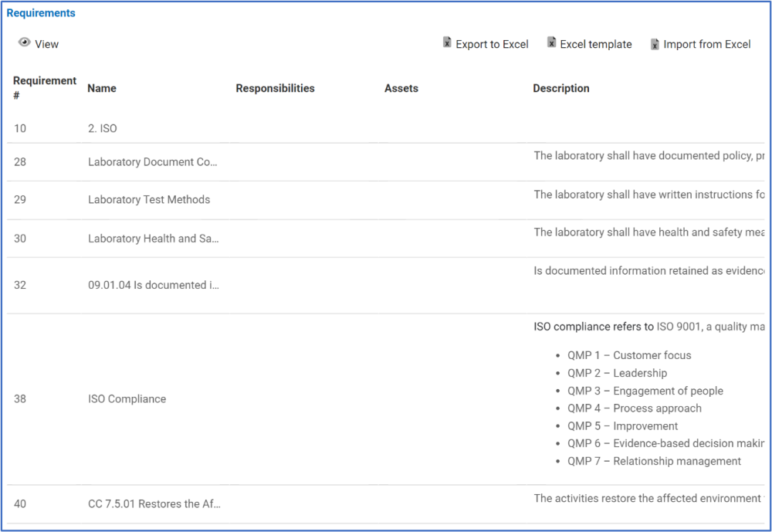The height and width of the screenshot is (532, 772).
Task: Click the Excel template file icon
Action: click(551, 43)
